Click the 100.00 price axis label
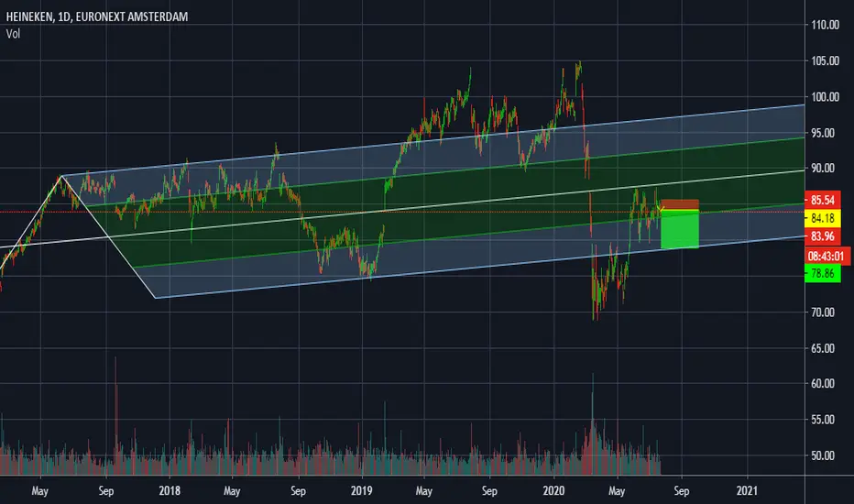Image resolution: width=854 pixels, height=504 pixels. [x=825, y=97]
